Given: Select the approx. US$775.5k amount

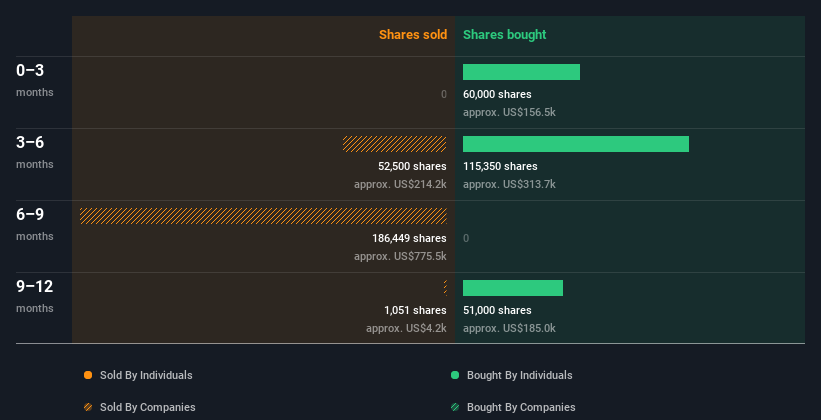Looking at the screenshot, I should pyautogui.click(x=401, y=257).
